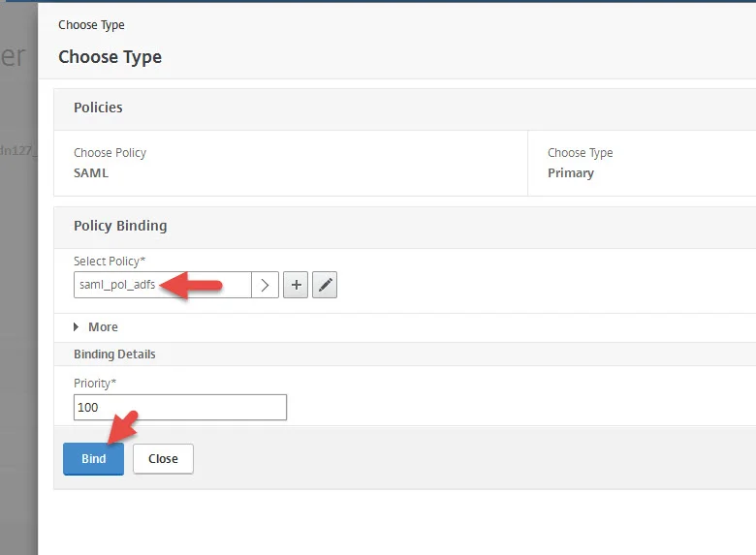756x555 pixels.
Task: Select the SAML policy value
Action: 91,173
